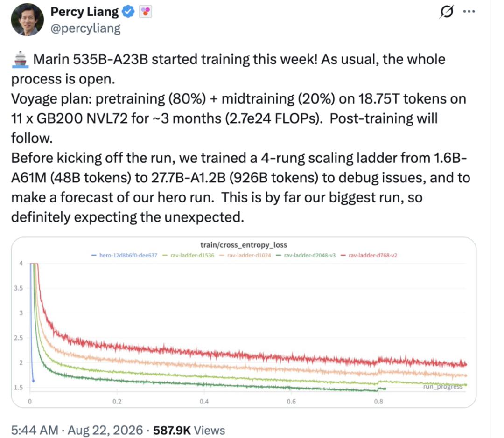Viewport: 504px width, 438px height.
Task: Open the loss chart image
Action: 244,322
